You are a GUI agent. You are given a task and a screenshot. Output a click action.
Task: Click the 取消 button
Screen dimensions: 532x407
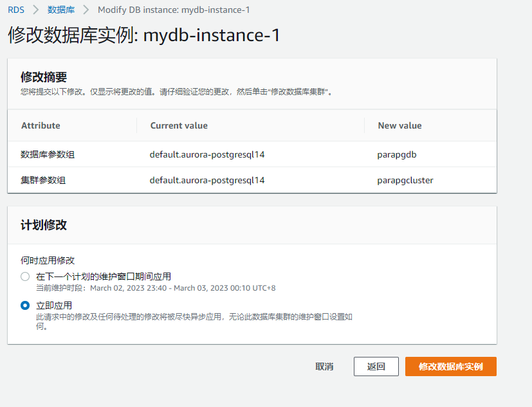pyautogui.click(x=324, y=366)
